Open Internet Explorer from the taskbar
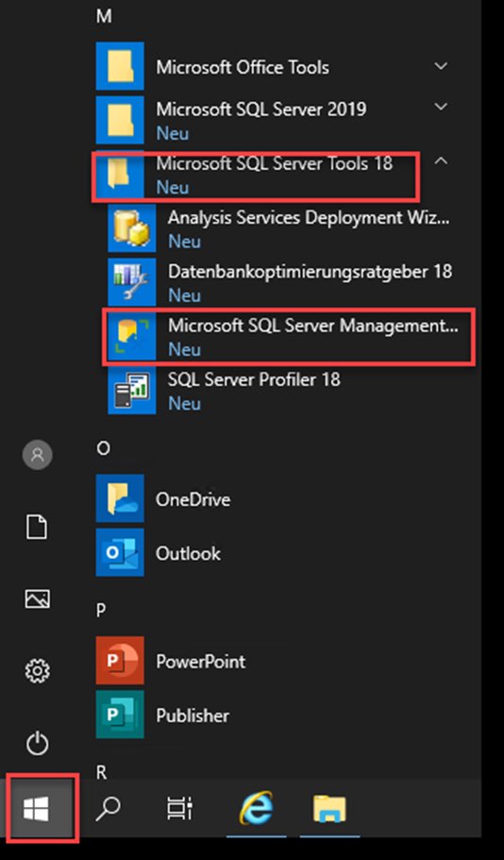504x860 pixels. click(257, 808)
